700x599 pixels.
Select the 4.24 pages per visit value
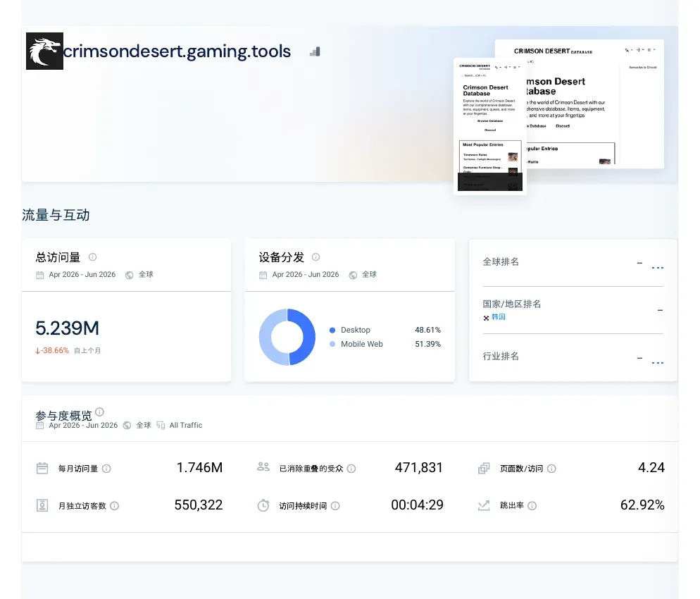[x=651, y=468]
